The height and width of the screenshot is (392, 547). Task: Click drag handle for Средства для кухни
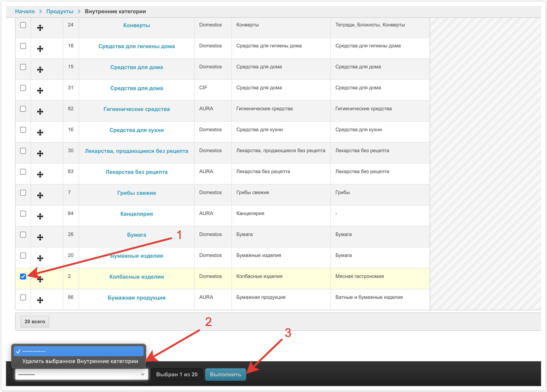click(40, 133)
